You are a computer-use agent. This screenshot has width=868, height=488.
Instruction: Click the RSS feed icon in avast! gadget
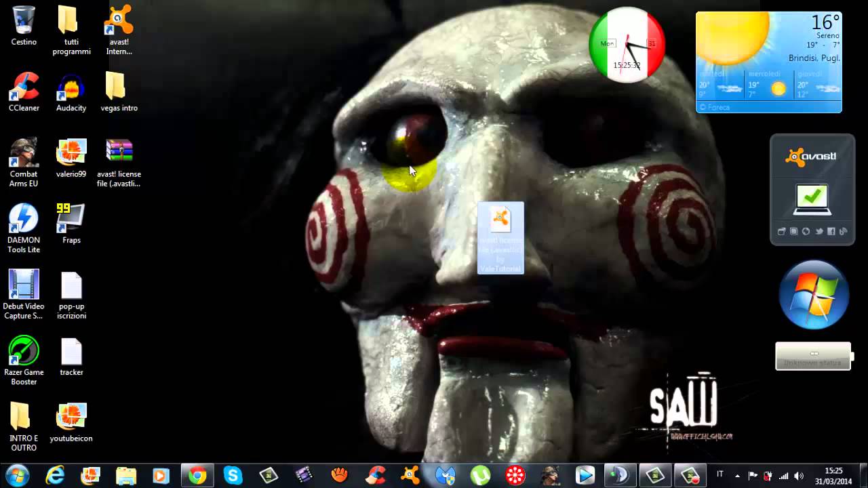pos(844,232)
